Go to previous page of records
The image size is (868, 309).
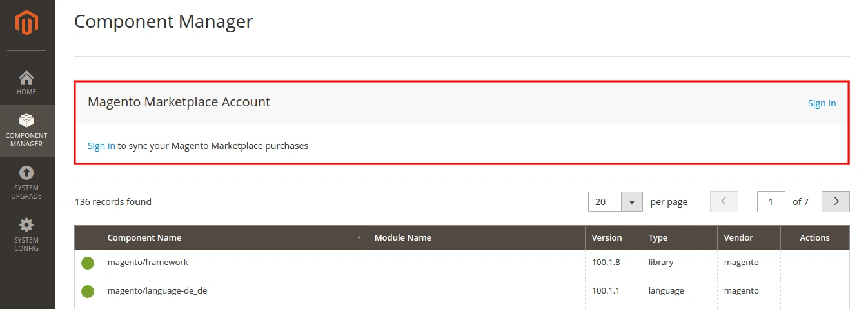coord(724,202)
